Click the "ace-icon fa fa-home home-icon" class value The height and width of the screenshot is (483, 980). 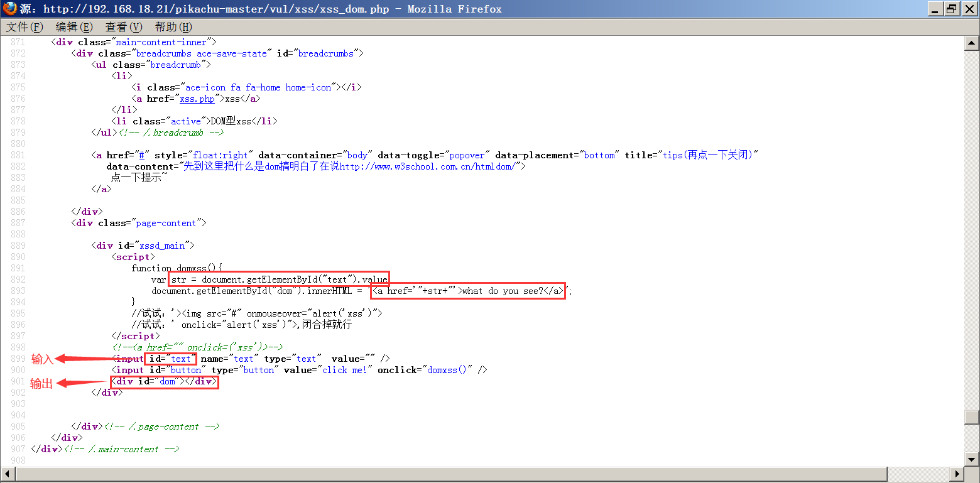coord(258,87)
